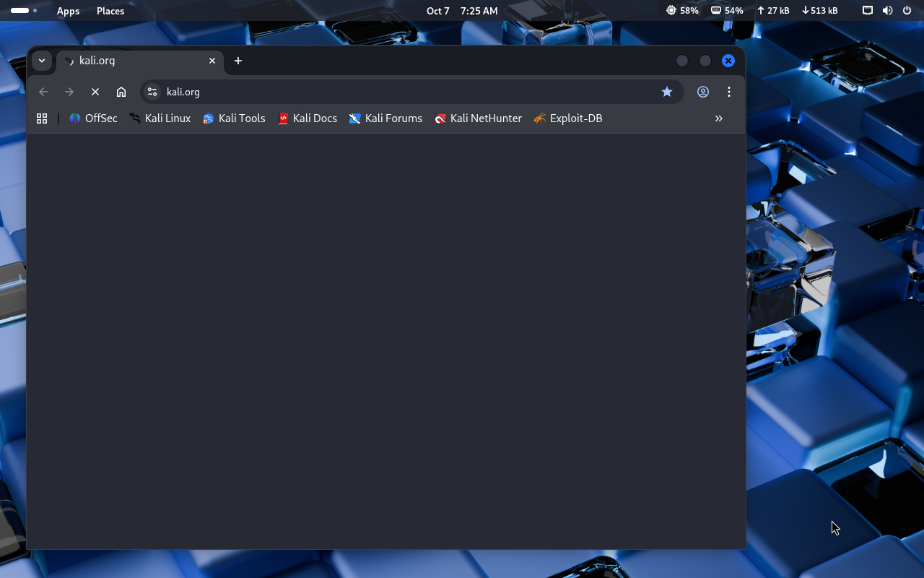The height and width of the screenshot is (578, 924).
Task: View site information icon in address bar
Action: coord(152,92)
